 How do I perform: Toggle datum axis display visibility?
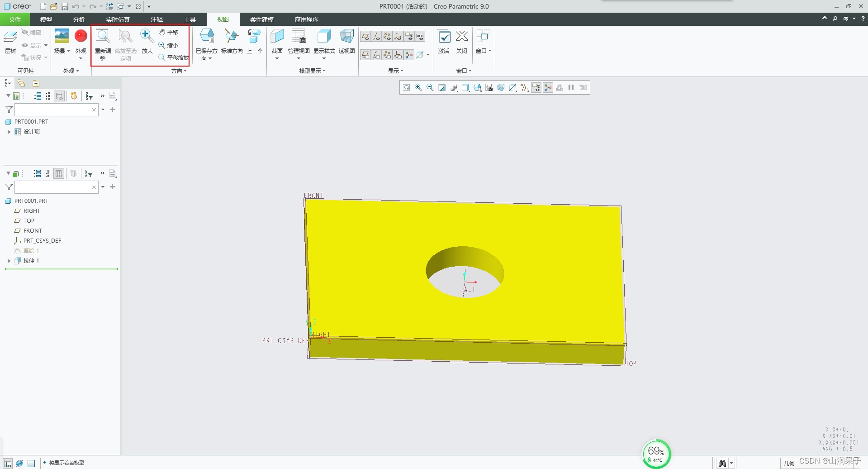point(376,36)
